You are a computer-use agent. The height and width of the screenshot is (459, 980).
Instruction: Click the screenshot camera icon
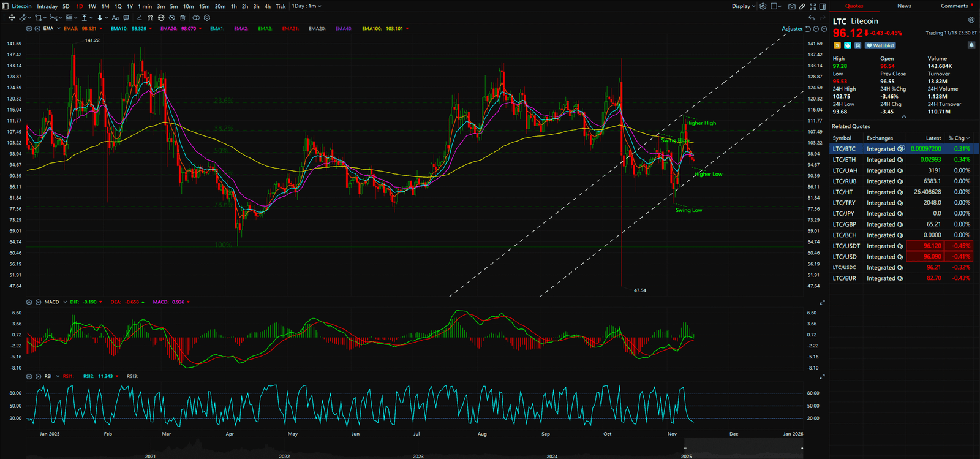click(x=792, y=6)
